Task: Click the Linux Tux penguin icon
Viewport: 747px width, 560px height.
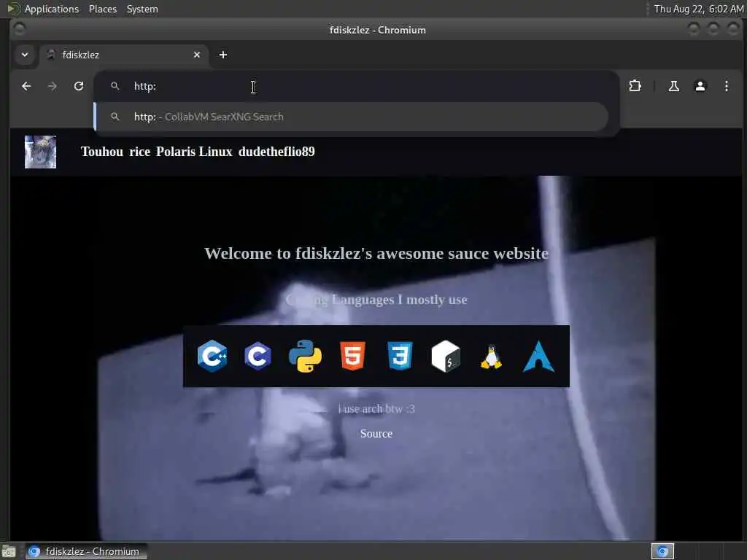Action: click(491, 357)
